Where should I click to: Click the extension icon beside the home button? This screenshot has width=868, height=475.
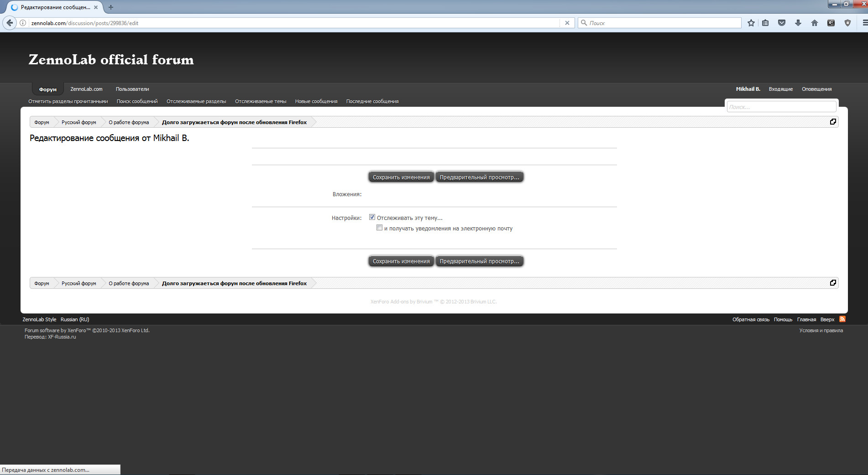click(831, 23)
